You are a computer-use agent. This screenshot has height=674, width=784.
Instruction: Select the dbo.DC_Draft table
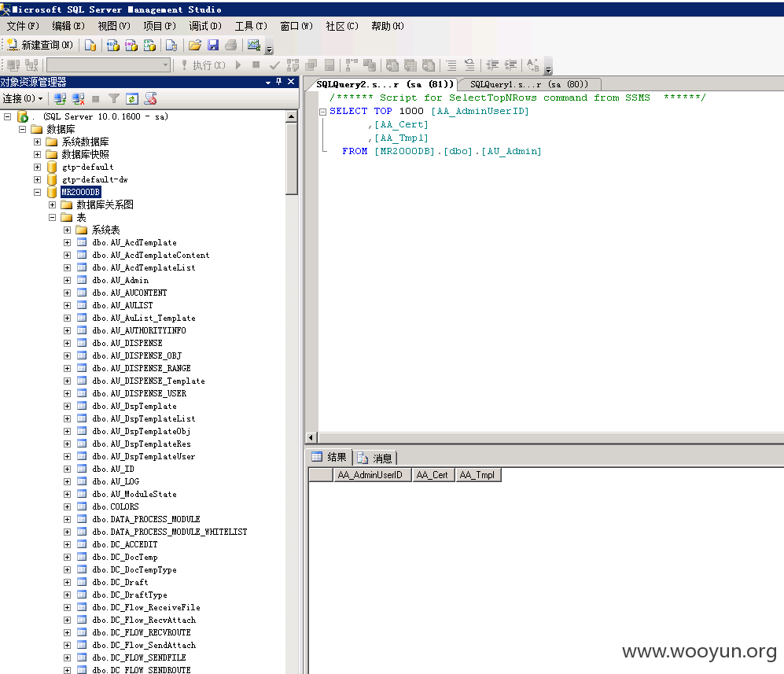pyautogui.click(x=120, y=582)
